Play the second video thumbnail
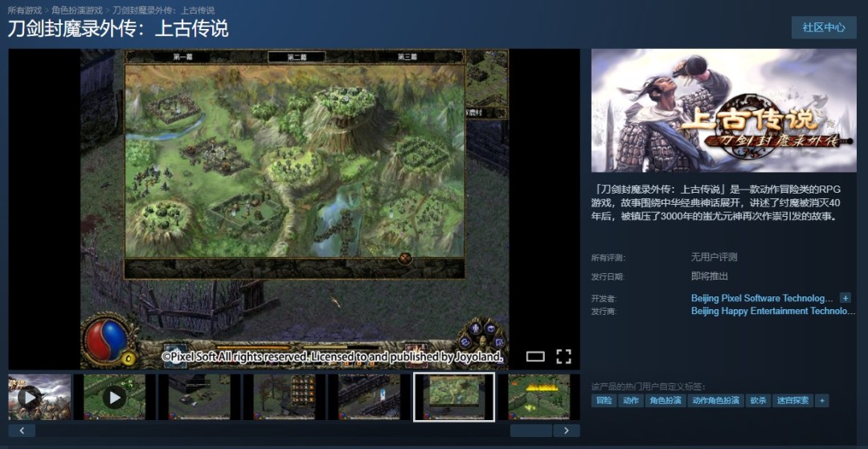 pyautogui.click(x=114, y=397)
